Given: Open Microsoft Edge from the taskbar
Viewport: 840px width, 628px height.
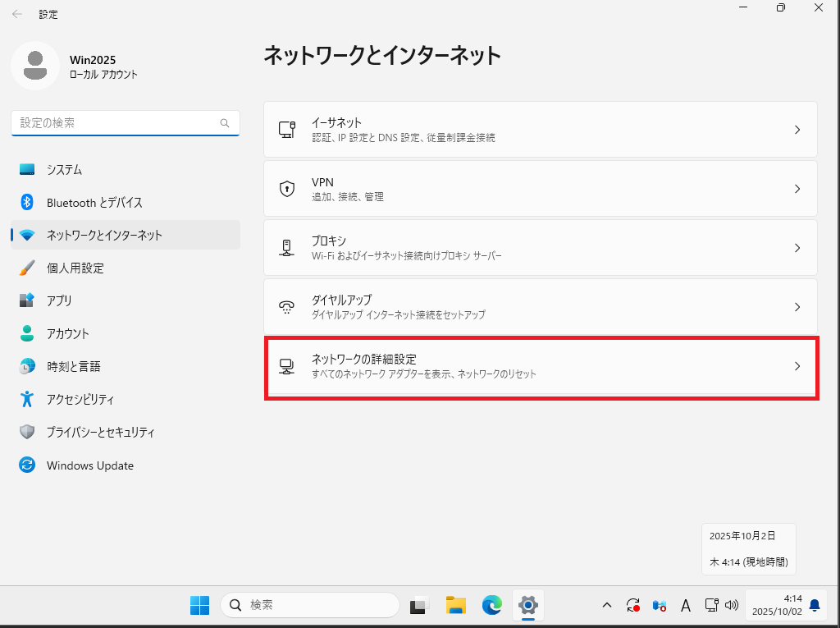Looking at the screenshot, I should point(491,606).
